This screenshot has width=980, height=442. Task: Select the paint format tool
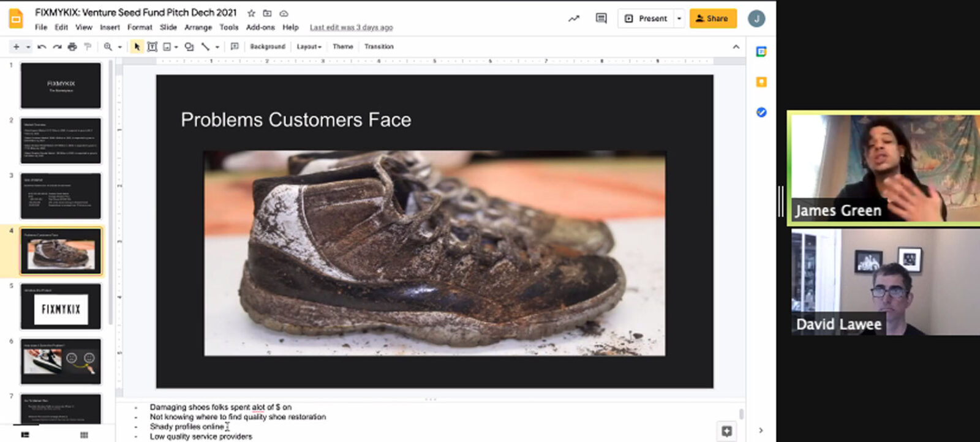click(x=88, y=47)
